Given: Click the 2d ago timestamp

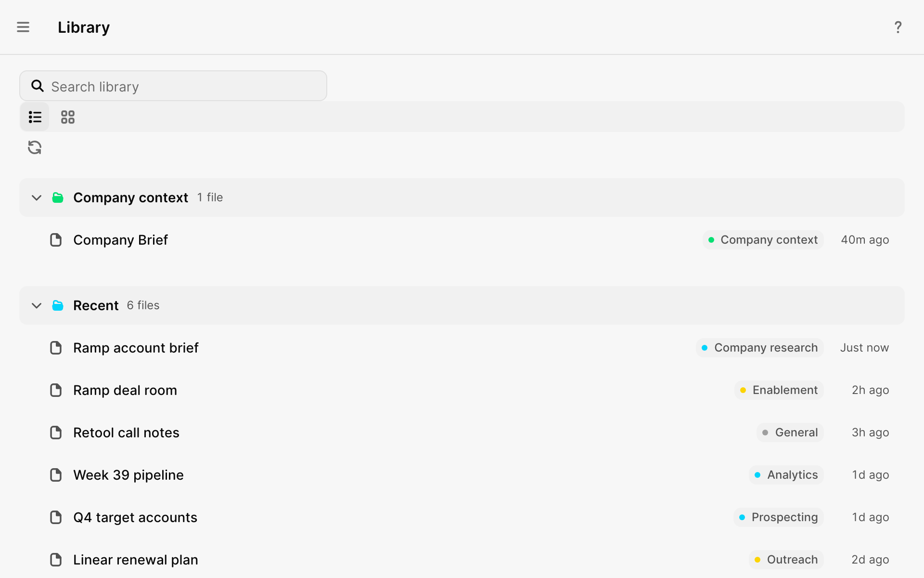Looking at the screenshot, I should (x=870, y=560).
